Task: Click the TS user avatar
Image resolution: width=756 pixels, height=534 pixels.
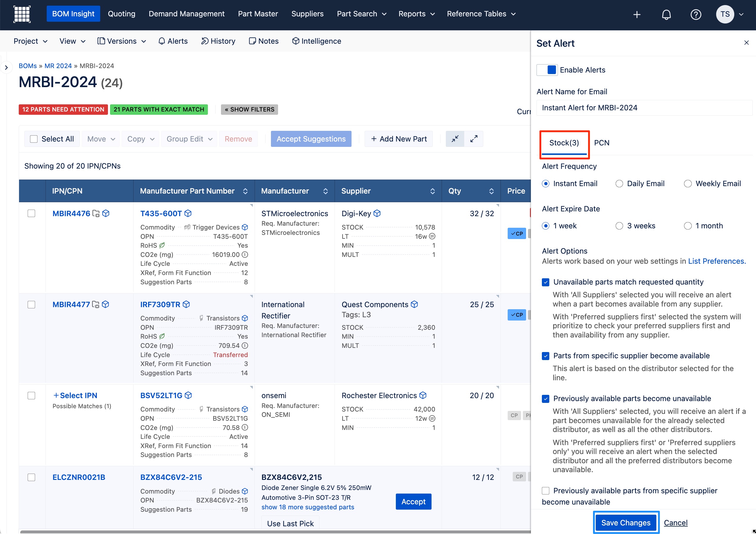Action: click(x=725, y=14)
